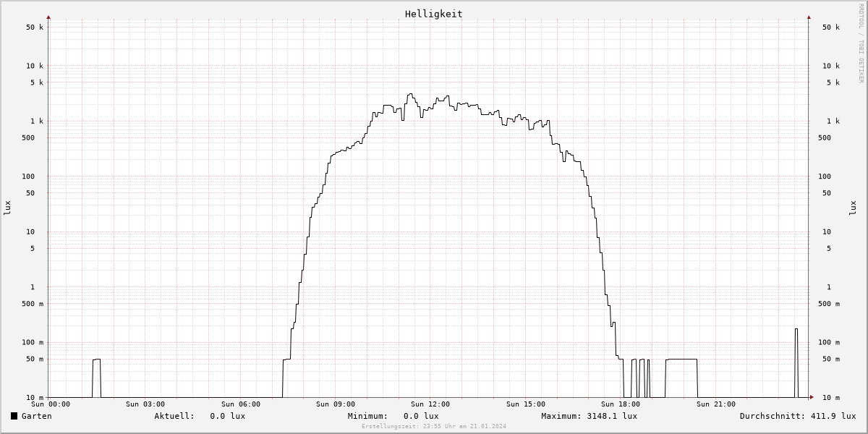Click the "1 k" label on right axis
The height and width of the screenshot is (434, 868).
pos(833,122)
